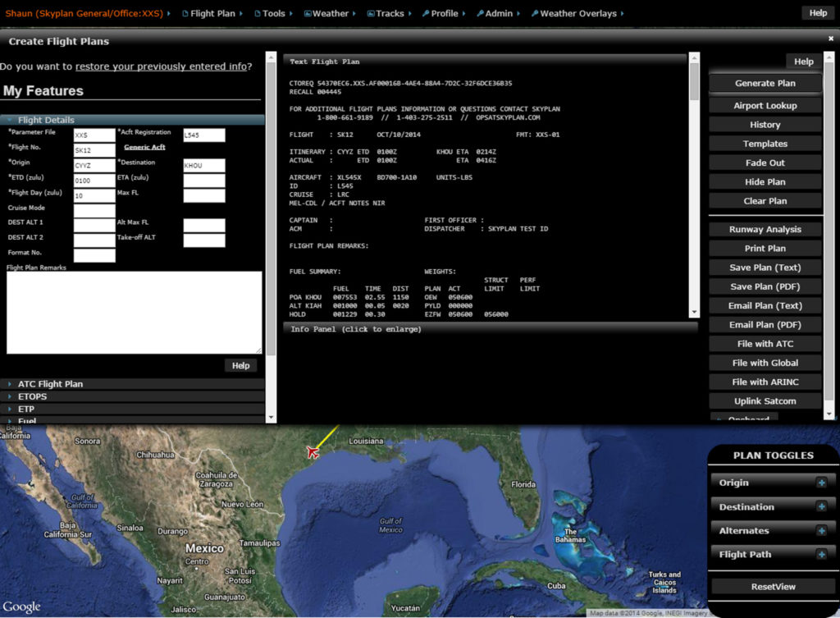This screenshot has height=618, width=840.
Task: Close the Create Flight Plans panel
Action: click(x=831, y=39)
